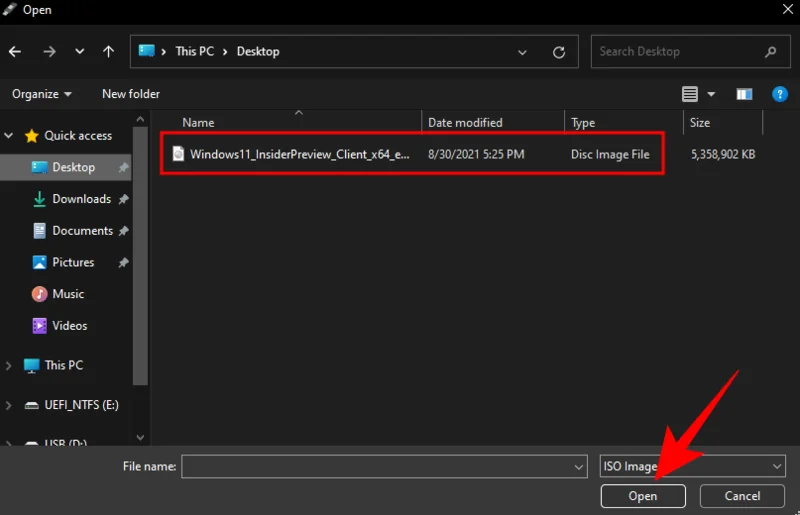Image resolution: width=800 pixels, height=515 pixels.
Task: Click the 5,358,902 KB size cell
Action: [723, 154]
